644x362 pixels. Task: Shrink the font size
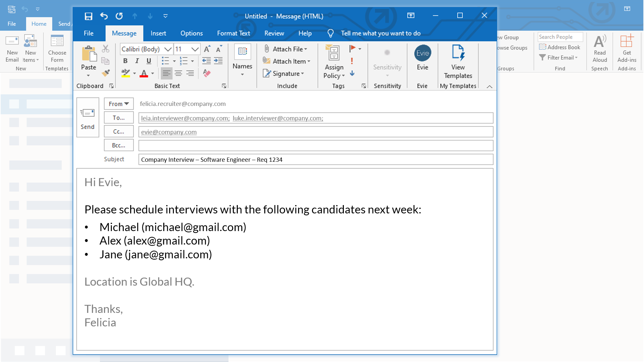(x=219, y=49)
